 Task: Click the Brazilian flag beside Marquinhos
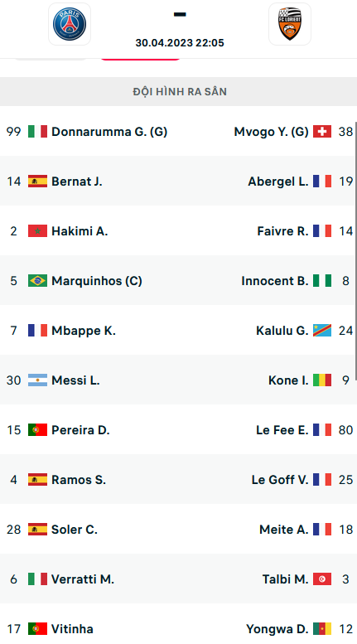pos(37,280)
